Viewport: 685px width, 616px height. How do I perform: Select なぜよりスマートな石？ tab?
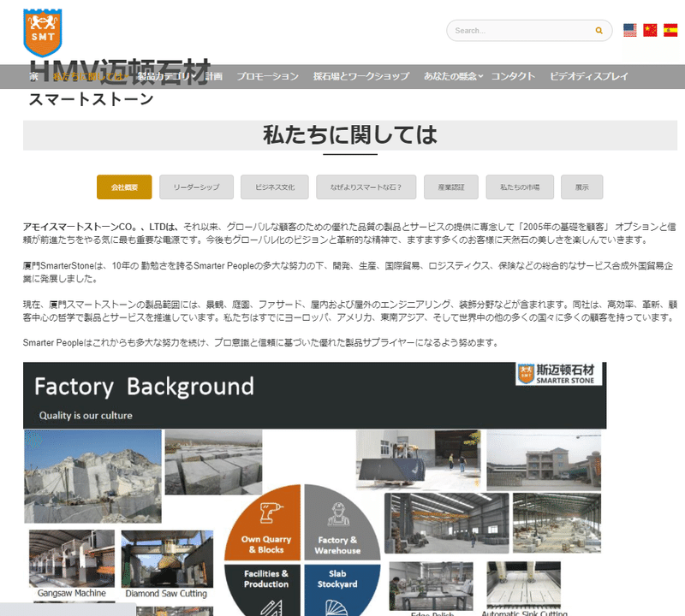pos(366,187)
